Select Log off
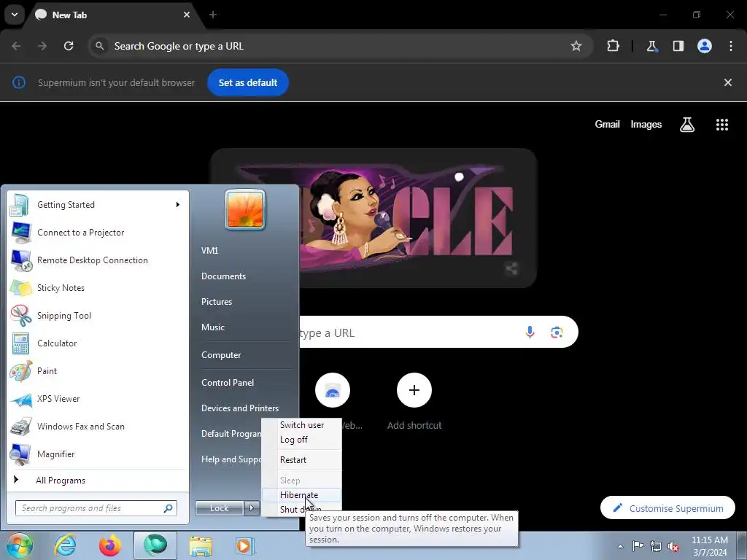 302,440
